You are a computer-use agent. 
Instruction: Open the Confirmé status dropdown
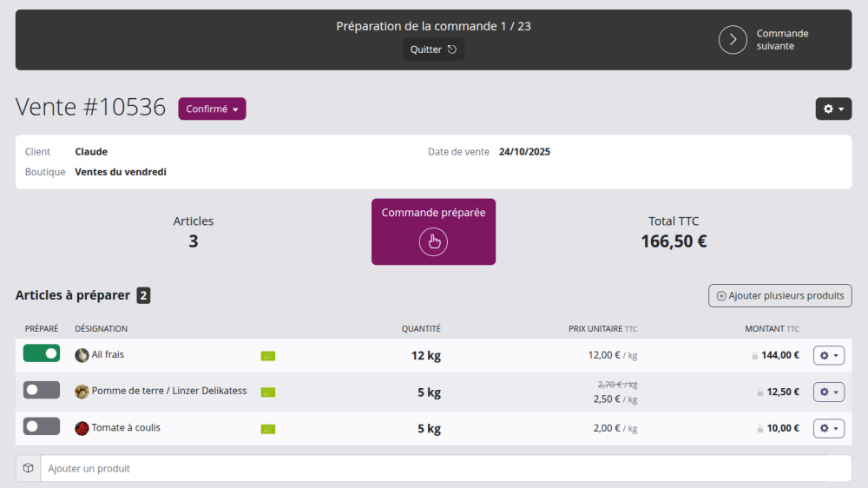[x=212, y=109]
